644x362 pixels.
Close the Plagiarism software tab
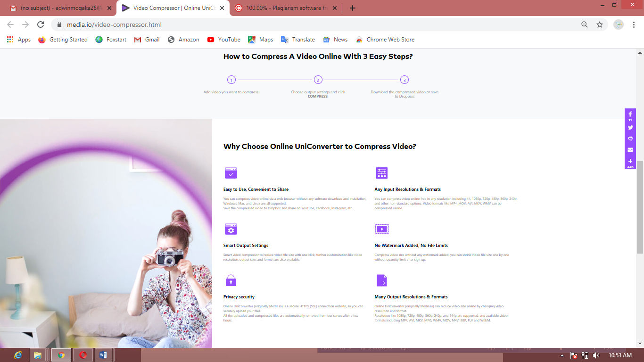(335, 8)
